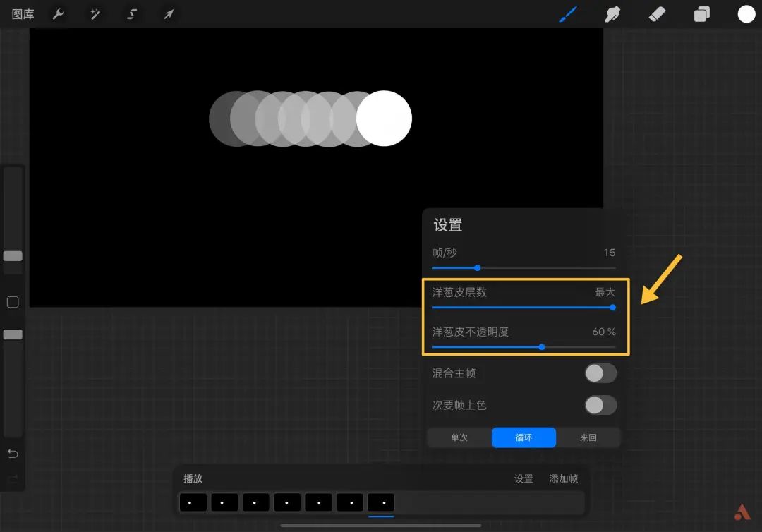Viewport: 762px width, 532px height.
Task: Select the second frame thumbnail in timeline
Action: pyautogui.click(x=224, y=502)
